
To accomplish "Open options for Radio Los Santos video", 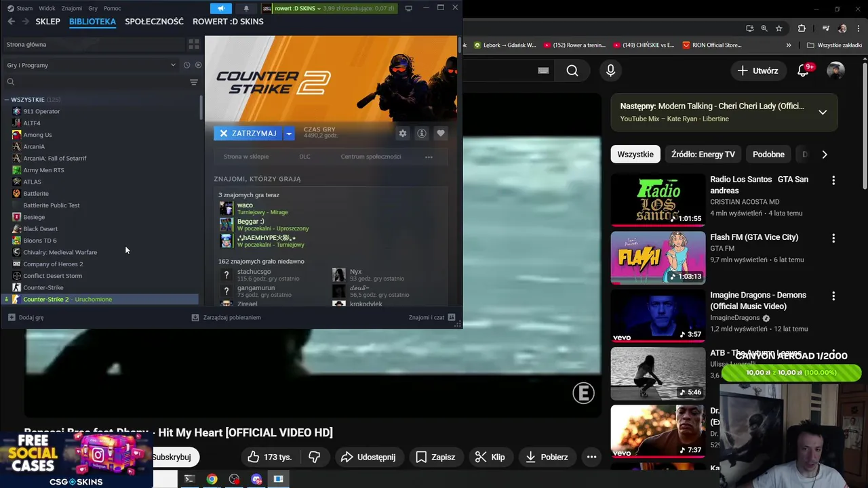I will pyautogui.click(x=833, y=180).
